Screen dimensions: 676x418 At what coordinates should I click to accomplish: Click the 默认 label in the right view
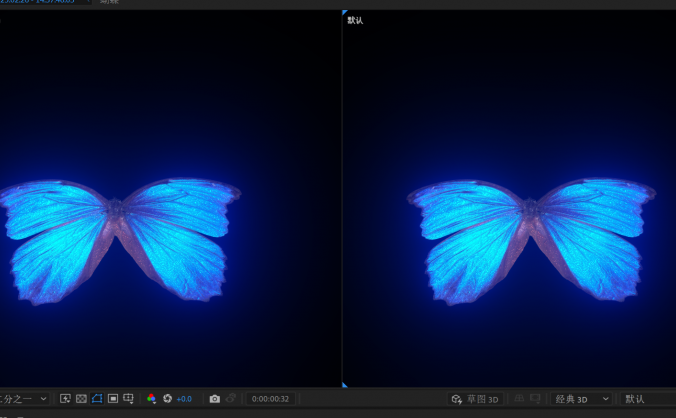point(355,20)
